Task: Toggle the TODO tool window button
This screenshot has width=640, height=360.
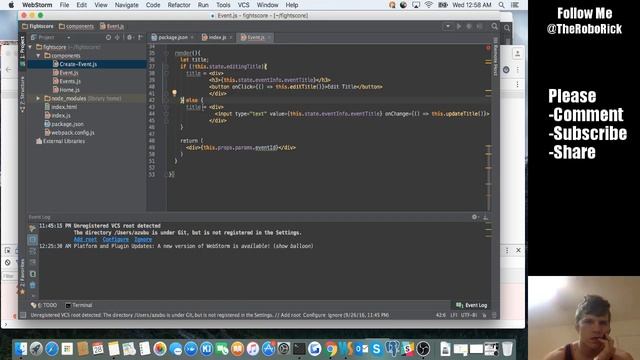Action: tap(44, 305)
